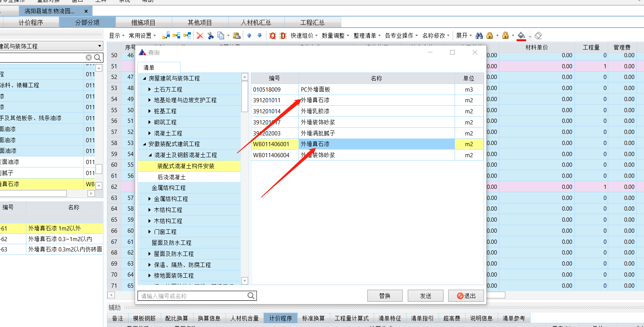
Task: Click the red D icon in toolbar
Action: coord(283,35)
